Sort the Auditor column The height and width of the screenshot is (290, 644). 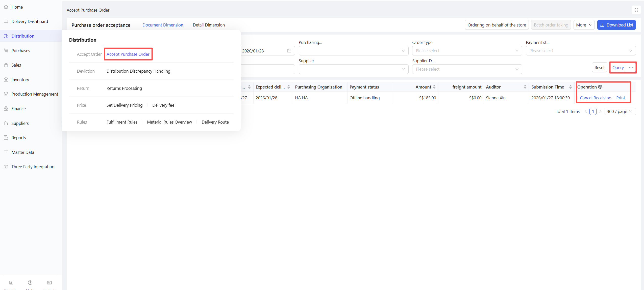tap(525, 87)
